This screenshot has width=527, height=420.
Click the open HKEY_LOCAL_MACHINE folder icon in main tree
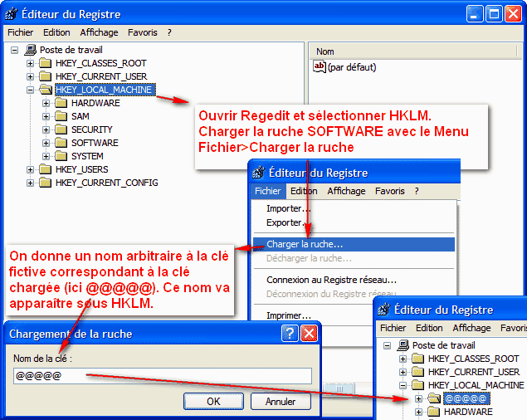46,90
